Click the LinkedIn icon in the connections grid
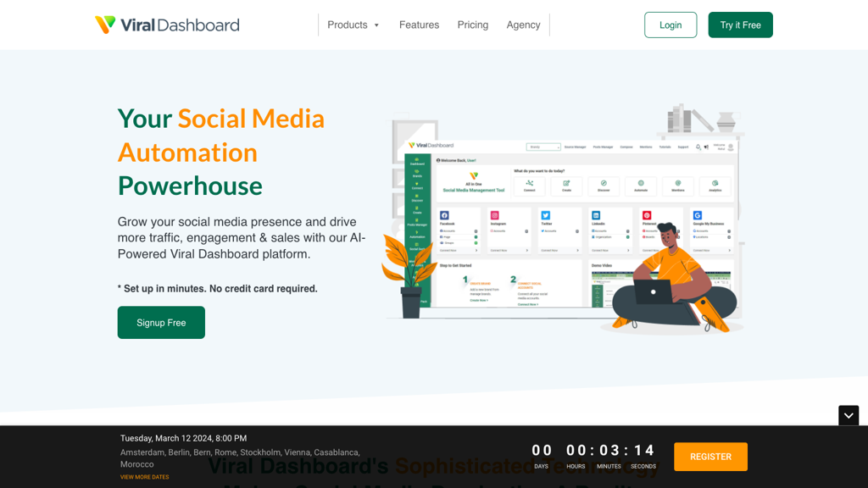The width and height of the screenshot is (868, 488). pos(596,215)
